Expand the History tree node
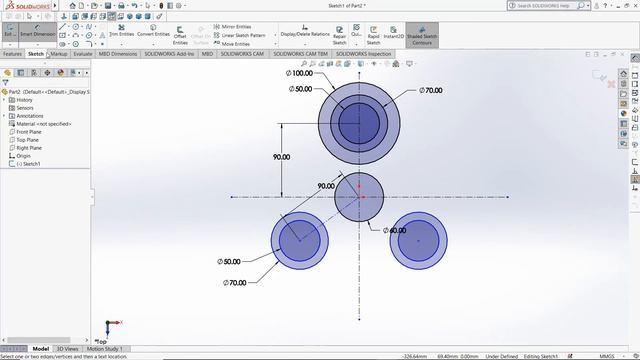 [x=4, y=100]
